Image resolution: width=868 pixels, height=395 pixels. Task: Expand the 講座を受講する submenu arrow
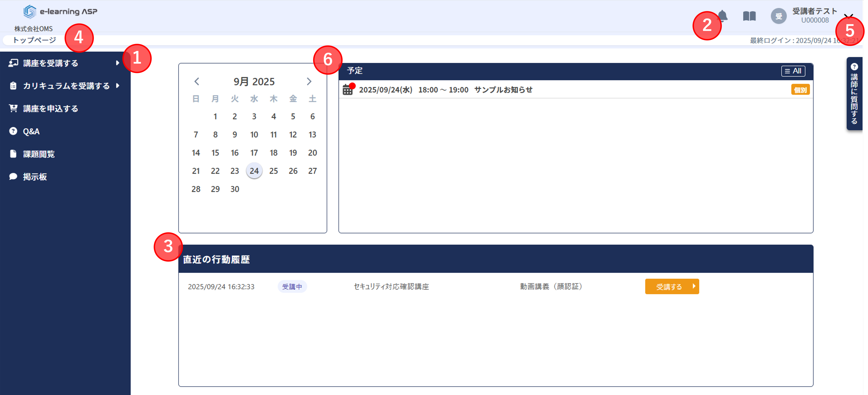pos(117,63)
